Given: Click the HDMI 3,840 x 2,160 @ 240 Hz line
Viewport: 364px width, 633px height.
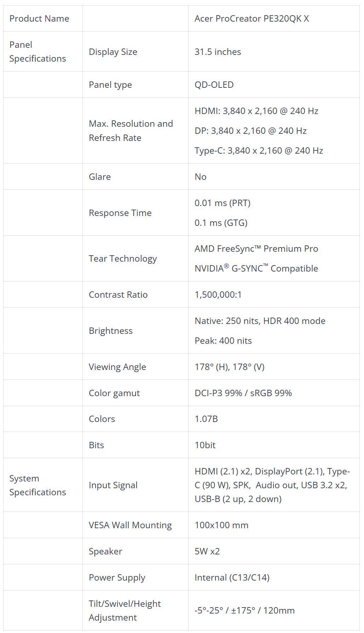Looking at the screenshot, I should pyautogui.click(x=256, y=111).
